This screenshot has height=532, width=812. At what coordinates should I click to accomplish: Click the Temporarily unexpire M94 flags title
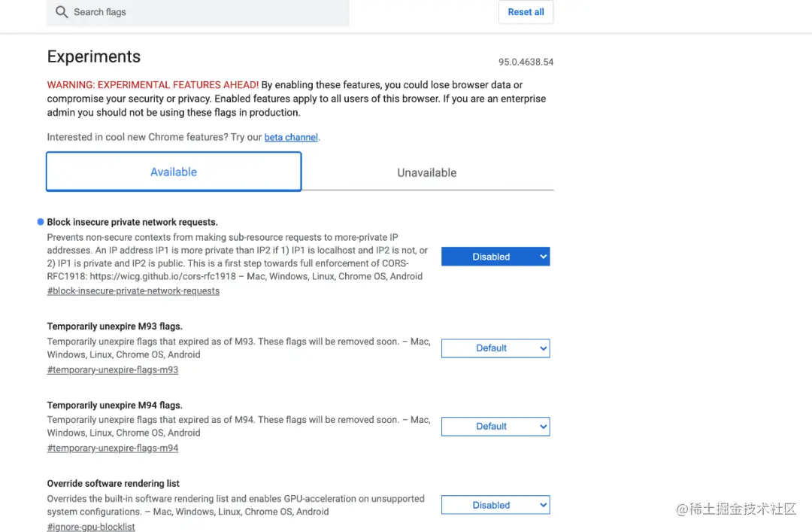coord(114,406)
